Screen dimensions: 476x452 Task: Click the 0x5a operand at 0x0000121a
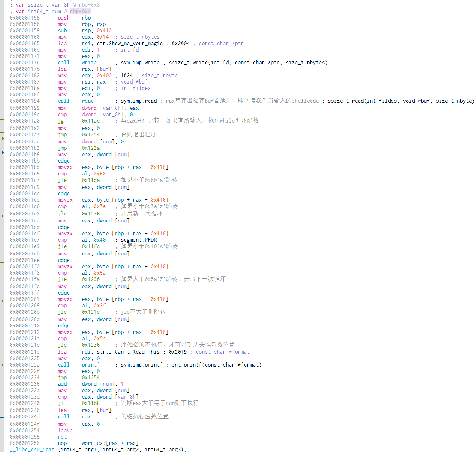tap(100, 339)
